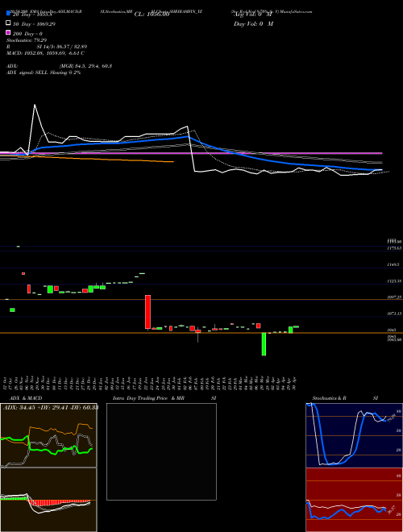Click the 'ADX signal: SELL' text
Viewport: 403px width, 532px height.
coord(28,73)
